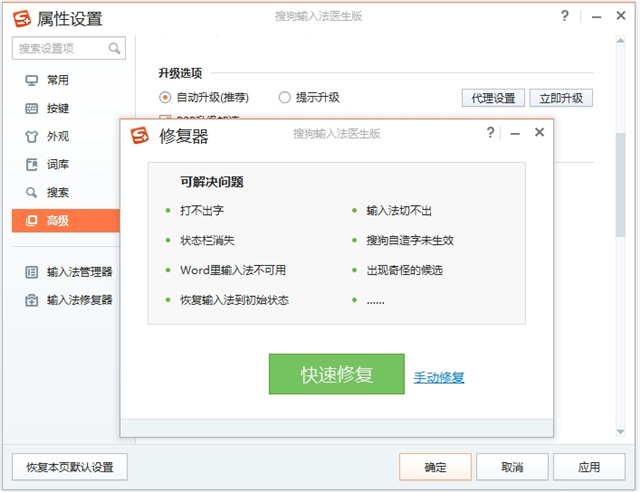
Task: Click the 可解决问题 heading
Action: 212,182
